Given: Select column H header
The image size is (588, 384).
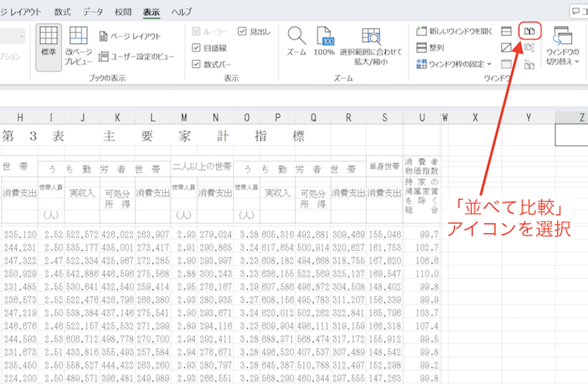Looking at the screenshot, I should pos(20,118).
